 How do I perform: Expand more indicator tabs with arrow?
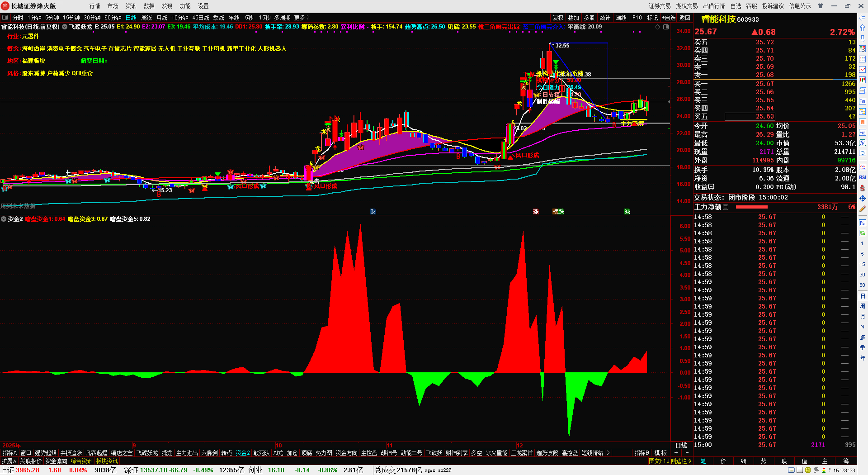(608, 453)
